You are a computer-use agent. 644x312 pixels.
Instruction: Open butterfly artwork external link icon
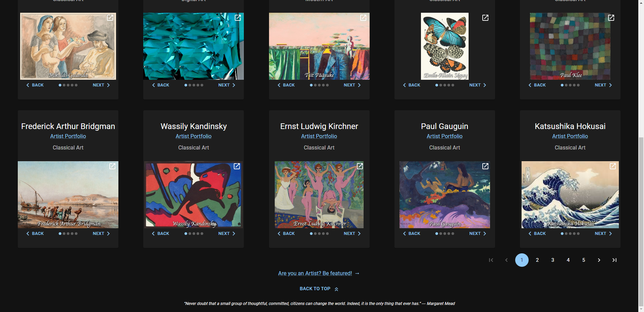(x=485, y=18)
